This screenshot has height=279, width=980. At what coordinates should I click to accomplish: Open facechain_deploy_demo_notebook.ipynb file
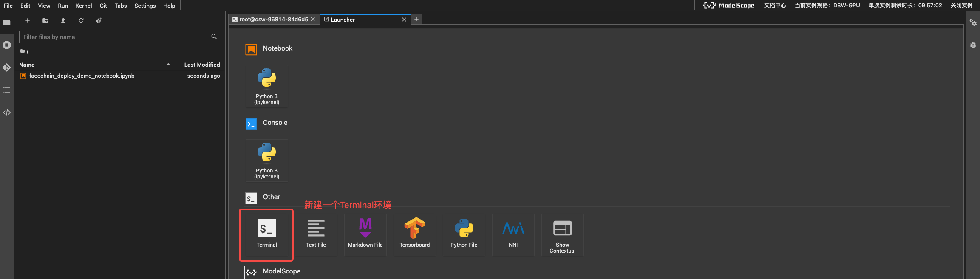tap(82, 76)
